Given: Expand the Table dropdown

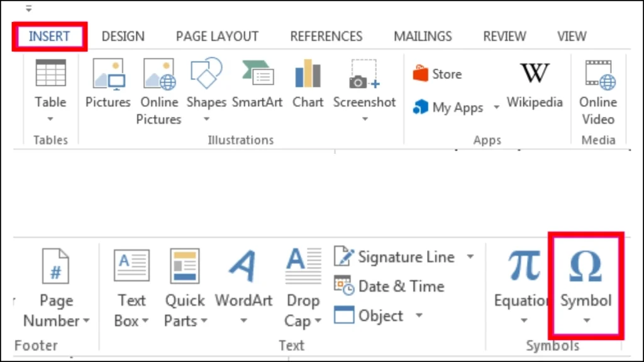Looking at the screenshot, I should (51, 118).
